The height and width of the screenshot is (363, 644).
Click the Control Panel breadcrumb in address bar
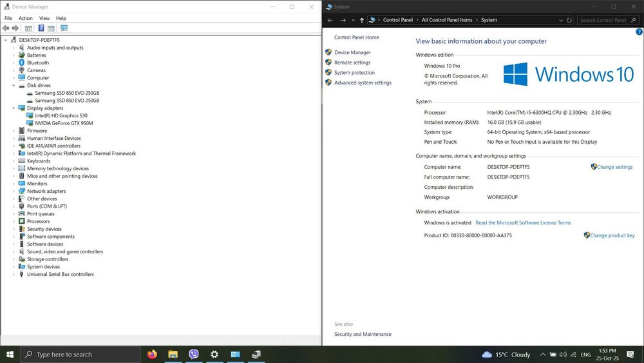(398, 20)
